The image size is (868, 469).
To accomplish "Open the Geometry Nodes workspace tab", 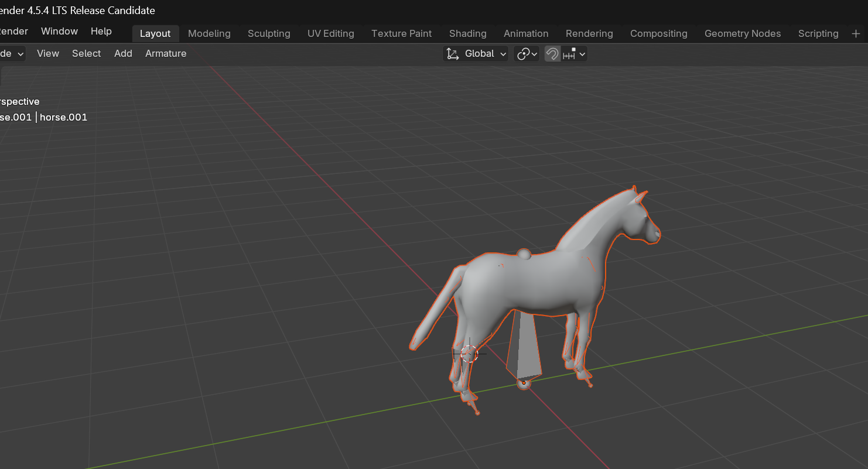I will coord(742,33).
